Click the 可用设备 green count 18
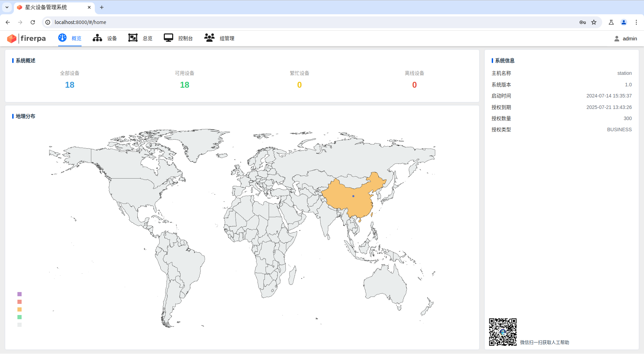This screenshot has width=644, height=354. click(x=185, y=85)
